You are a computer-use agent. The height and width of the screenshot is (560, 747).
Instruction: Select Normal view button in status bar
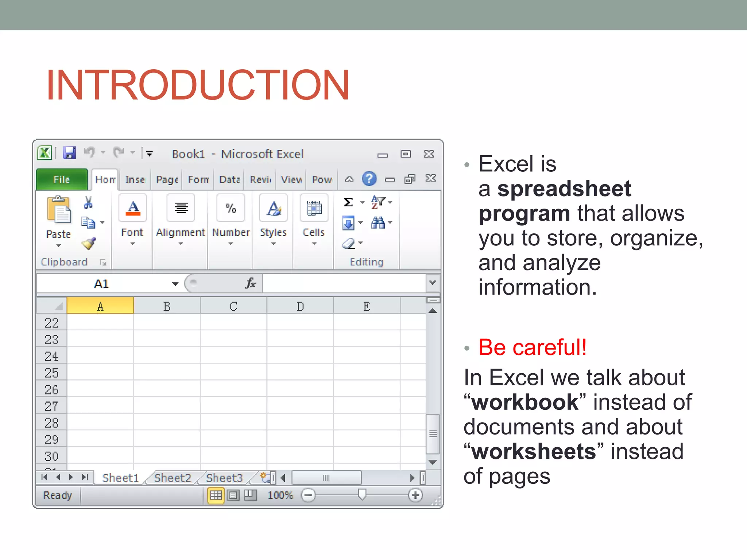pos(216,495)
